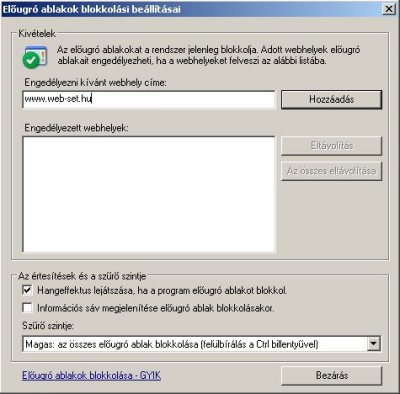
Task: Open the Szűrő szintje dropdown arrow
Action: coord(374,344)
